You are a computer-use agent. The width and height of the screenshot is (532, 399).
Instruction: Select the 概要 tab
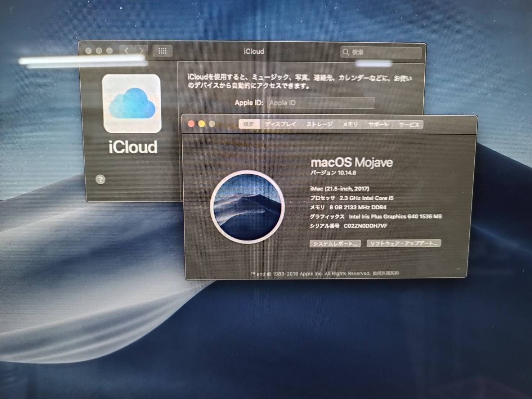pyautogui.click(x=249, y=124)
